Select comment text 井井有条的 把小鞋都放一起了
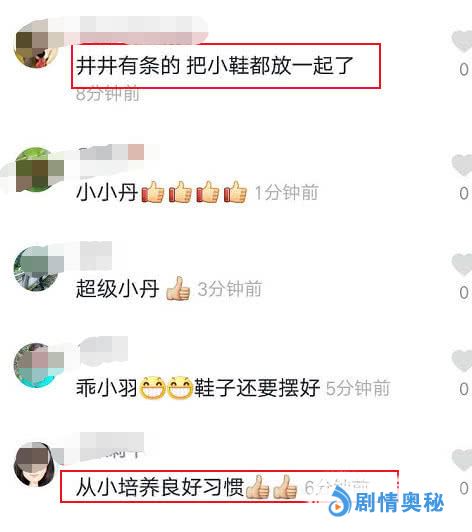Image resolution: width=472 pixels, height=532 pixels. click(215, 65)
